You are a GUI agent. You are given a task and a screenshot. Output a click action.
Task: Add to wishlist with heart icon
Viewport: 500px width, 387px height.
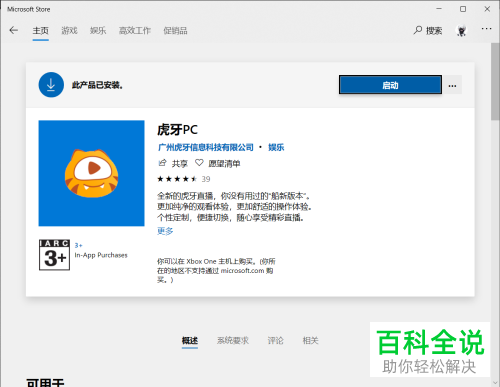click(199, 163)
